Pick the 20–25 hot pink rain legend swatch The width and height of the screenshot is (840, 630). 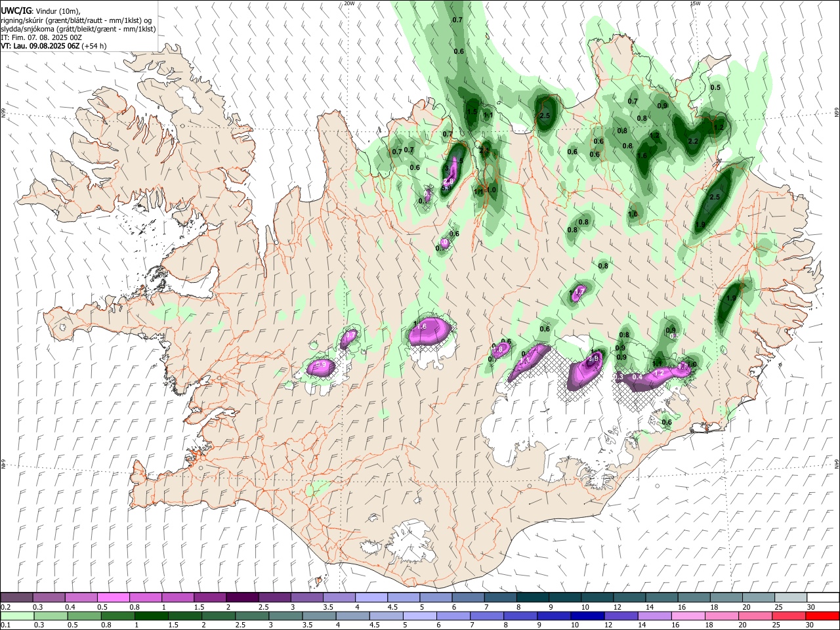coord(755,616)
